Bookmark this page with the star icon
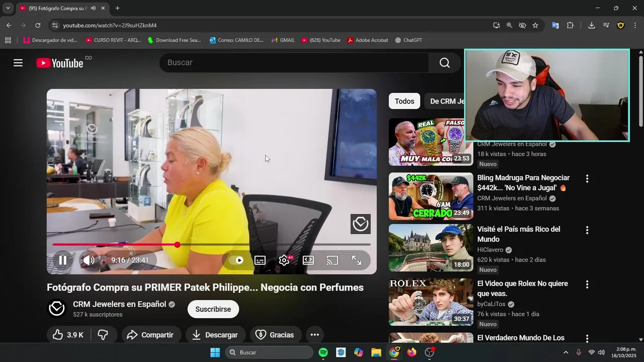Image resolution: width=644 pixels, height=362 pixels. click(535, 25)
